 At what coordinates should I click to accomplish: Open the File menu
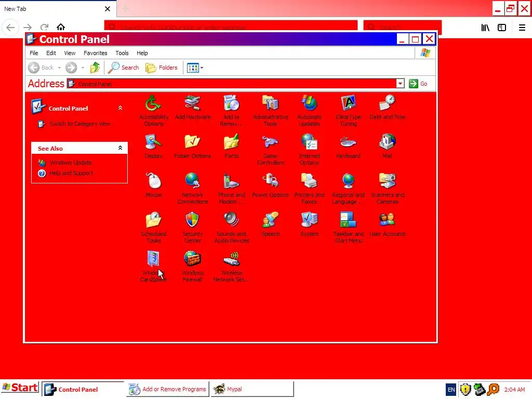pos(34,53)
